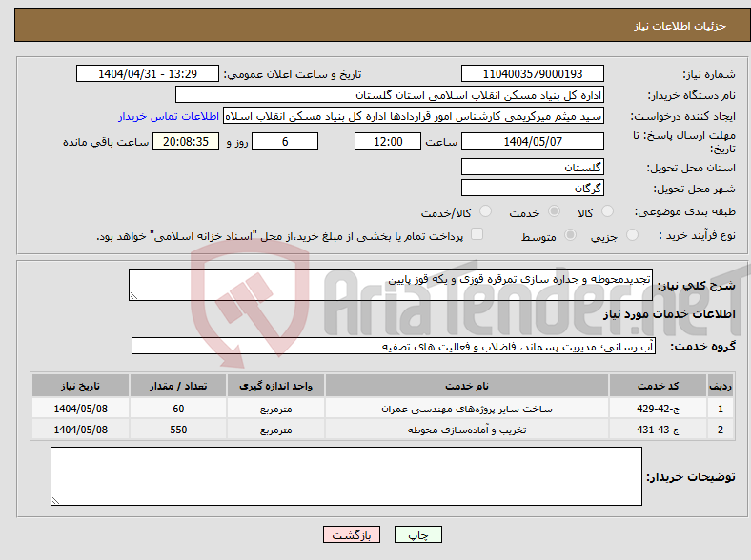
Task: Click the مترمربع unit in row 1
Action: tap(275, 409)
